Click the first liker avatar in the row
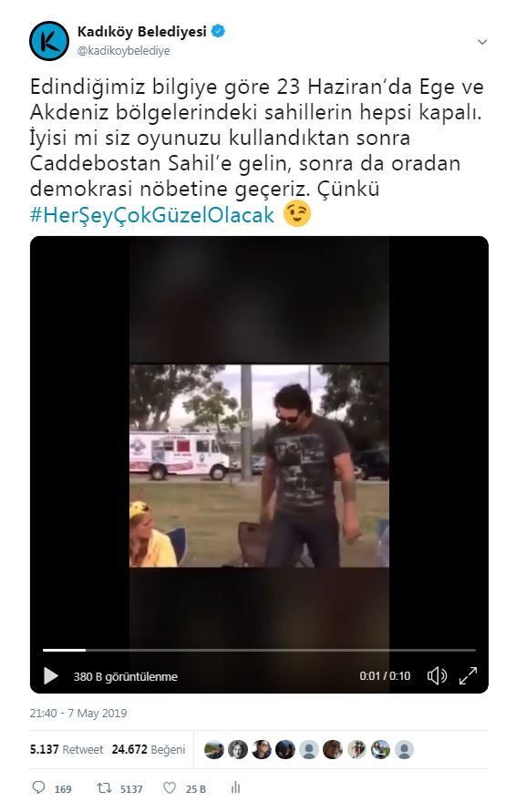Image resolution: width=516 pixels, height=812 pixels. (x=213, y=749)
